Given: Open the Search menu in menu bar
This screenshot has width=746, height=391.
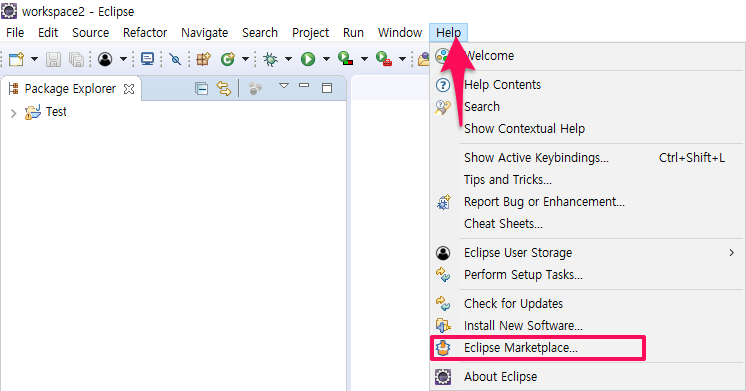Looking at the screenshot, I should pyautogui.click(x=260, y=32).
